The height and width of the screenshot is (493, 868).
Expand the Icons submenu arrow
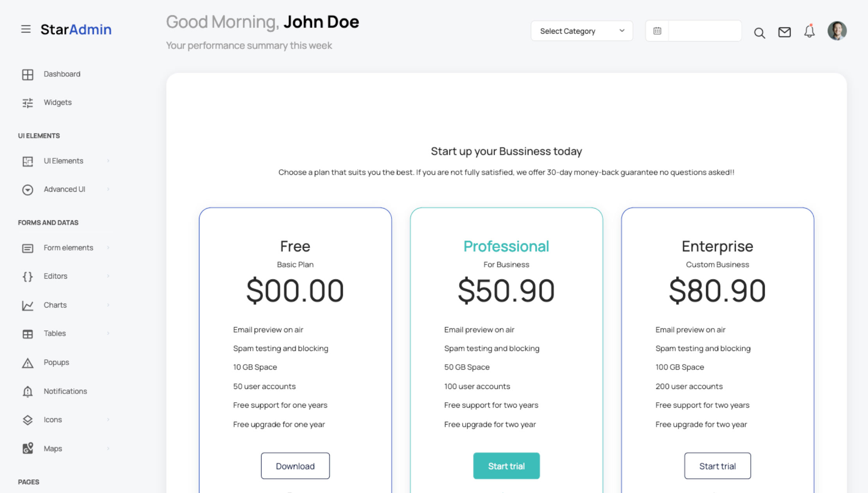click(108, 420)
